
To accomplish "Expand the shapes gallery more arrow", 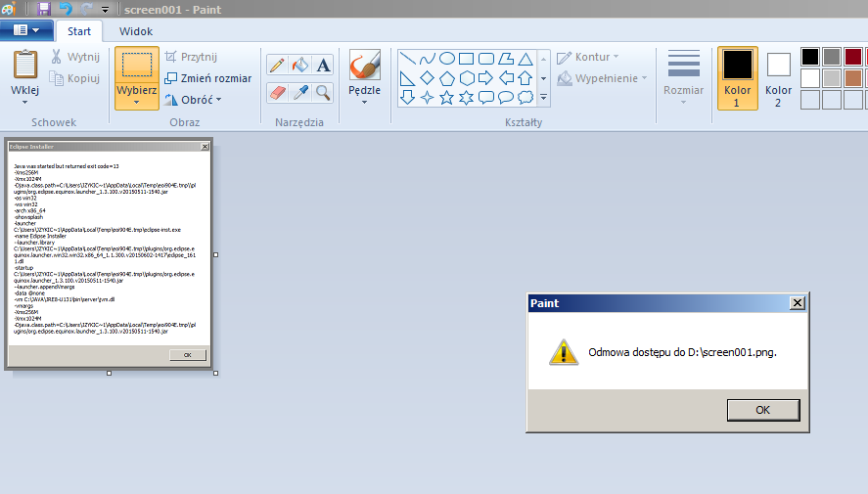I will [544, 98].
